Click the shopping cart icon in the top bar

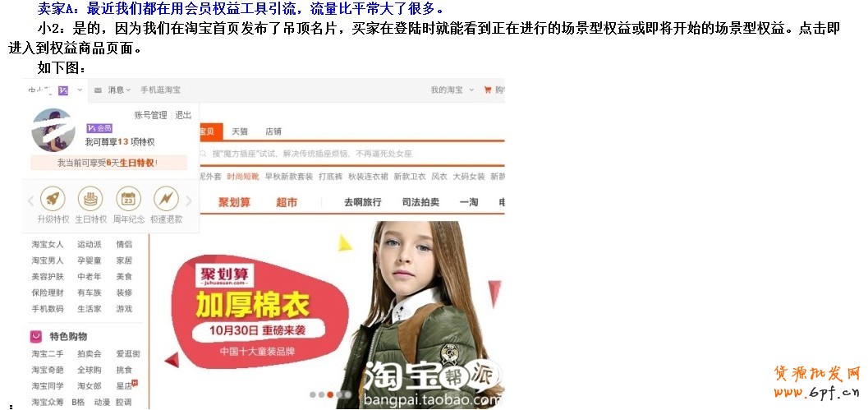[488, 90]
